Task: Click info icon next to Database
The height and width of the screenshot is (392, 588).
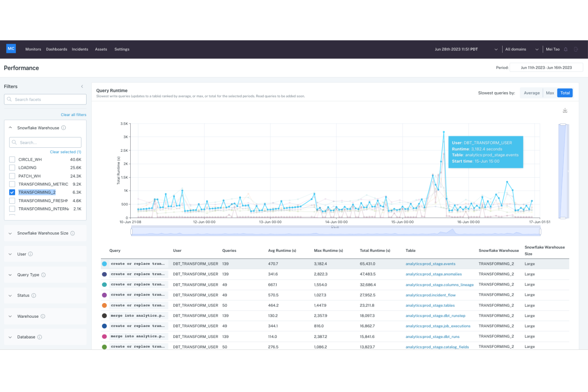Action: [x=40, y=337]
